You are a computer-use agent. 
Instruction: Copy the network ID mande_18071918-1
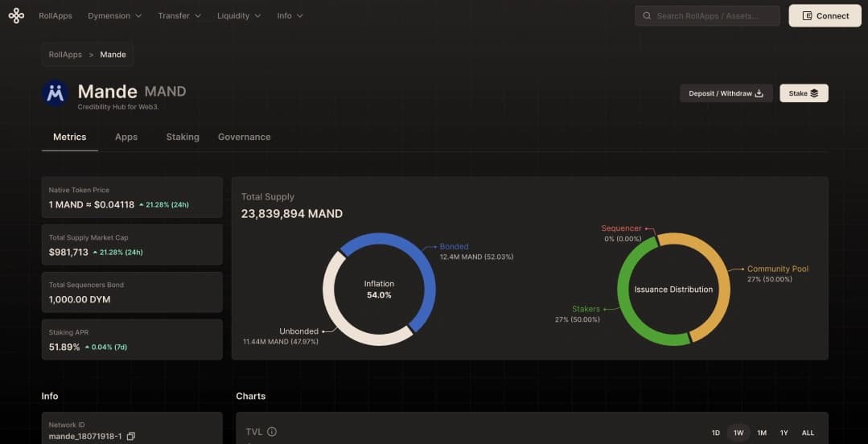pyautogui.click(x=130, y=436)
